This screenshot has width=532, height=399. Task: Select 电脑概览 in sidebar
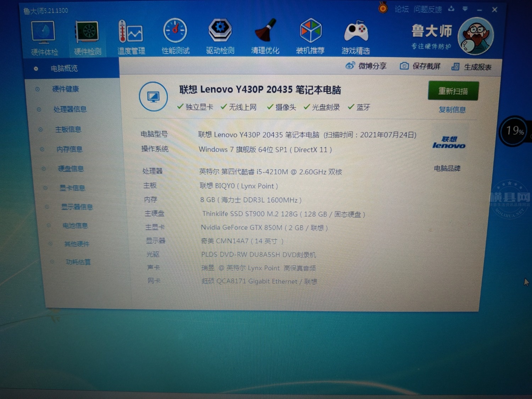tap(71, 68)
